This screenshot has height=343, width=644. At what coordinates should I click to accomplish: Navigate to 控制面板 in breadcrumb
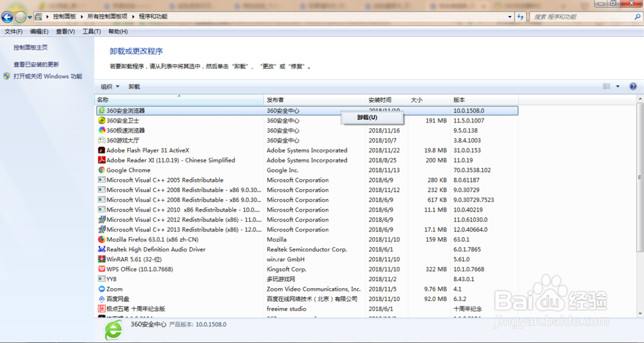[64, 17]
